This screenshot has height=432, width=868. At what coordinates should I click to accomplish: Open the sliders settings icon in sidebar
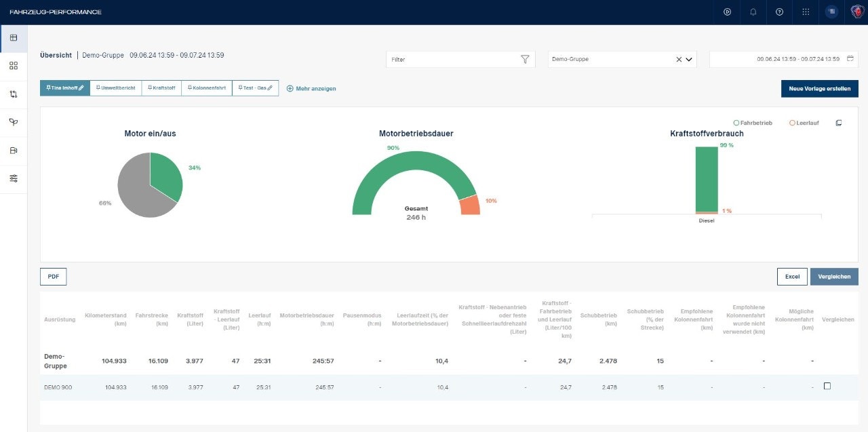pyautogui.click(x=14, y=178)
